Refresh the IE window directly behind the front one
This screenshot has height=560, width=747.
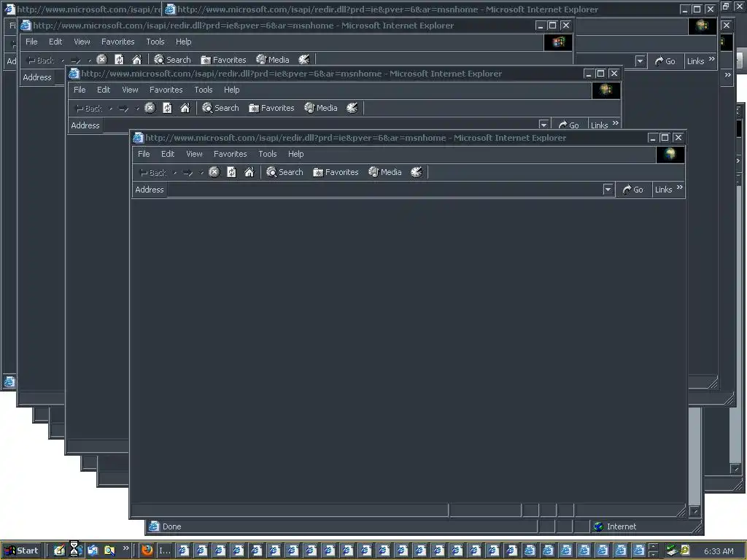coord(167,108)
